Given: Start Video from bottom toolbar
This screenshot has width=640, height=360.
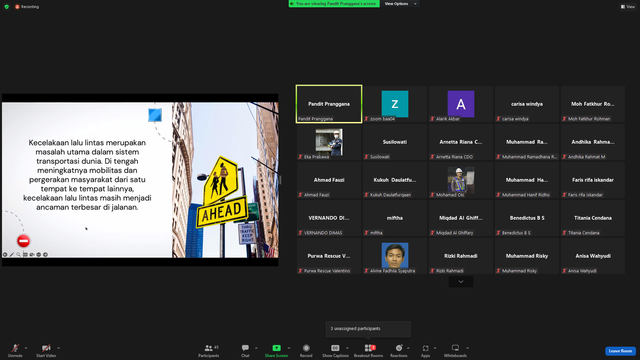Looking at the screenshot, I should 46,350.
